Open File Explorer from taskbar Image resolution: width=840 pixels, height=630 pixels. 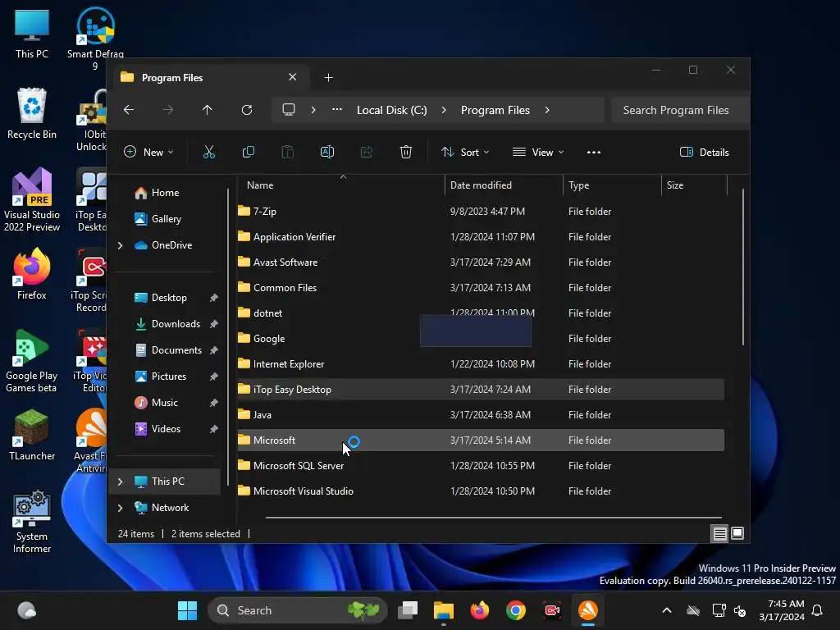point(444,610)
